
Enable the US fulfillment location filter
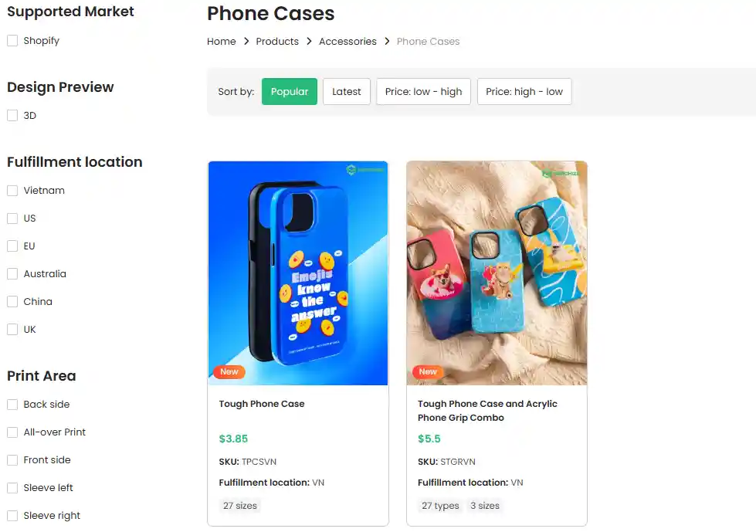[x=12, y=218]
